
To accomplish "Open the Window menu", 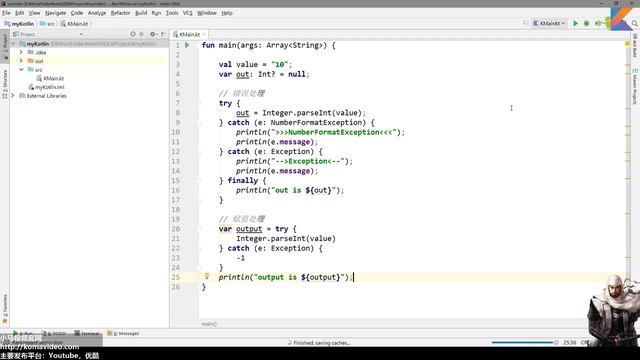I will pyautogui.click(x=207, y=13).
